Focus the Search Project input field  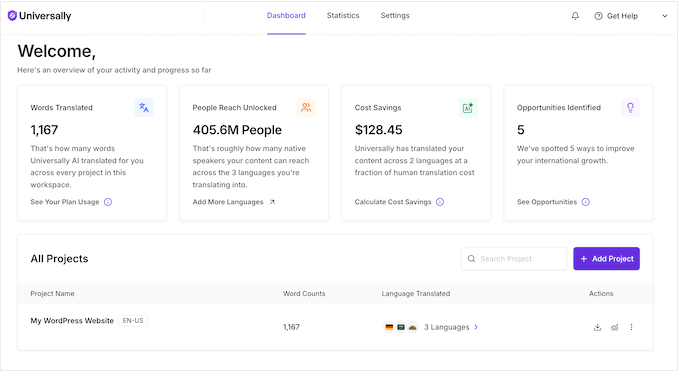[514, 259]
